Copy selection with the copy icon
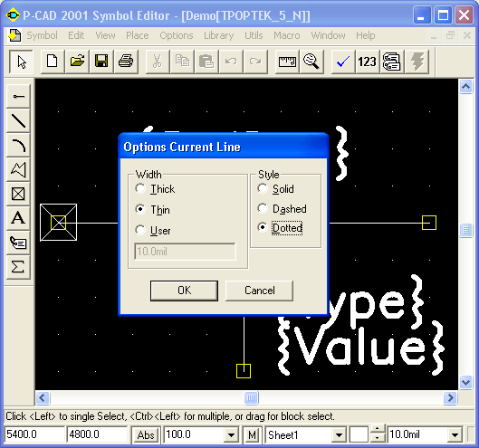The width and height of the screenshot is (479, 448). [182, 62]
